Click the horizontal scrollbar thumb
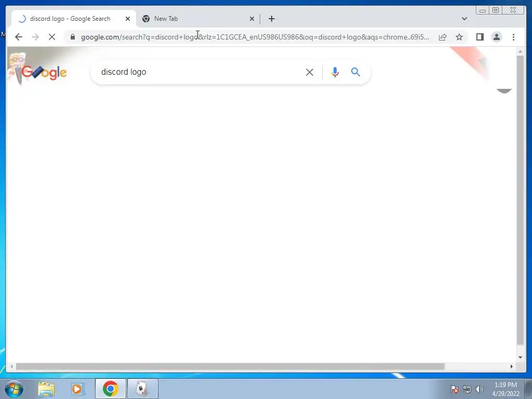 230,366
